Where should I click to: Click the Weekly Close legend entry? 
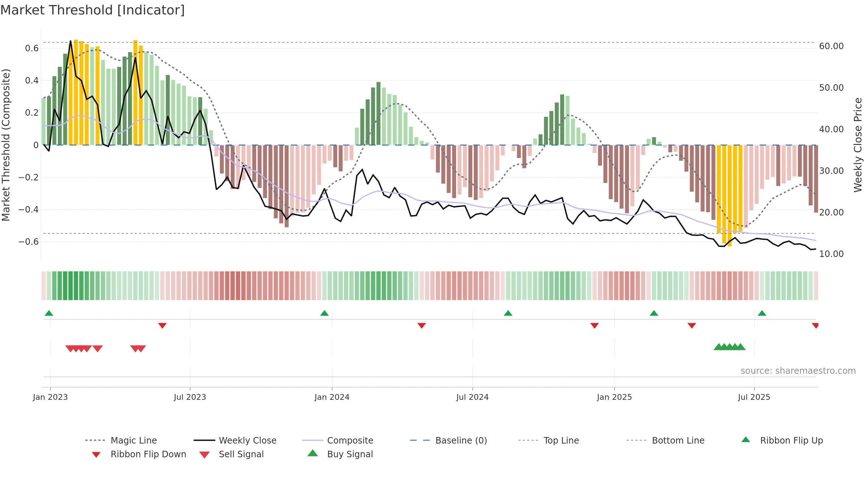coord(235,440)
